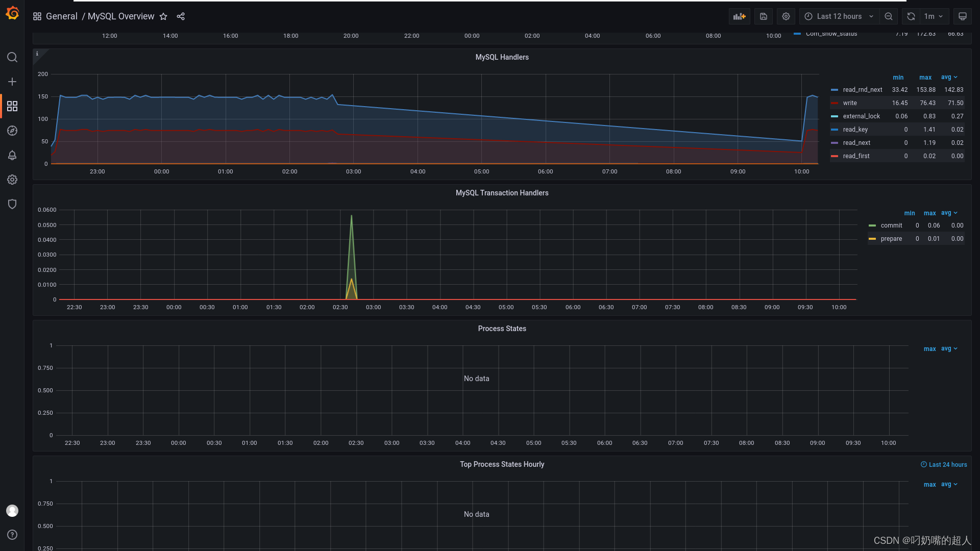This screenshot has height=551, width=980.
Task: Open the 1m refresh interval dropdown
Action: (934, 16)
